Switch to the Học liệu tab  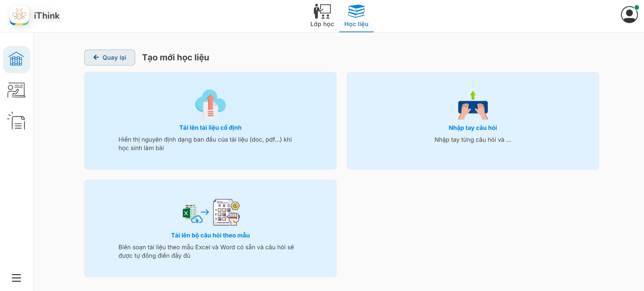click(x=356, y=16)
